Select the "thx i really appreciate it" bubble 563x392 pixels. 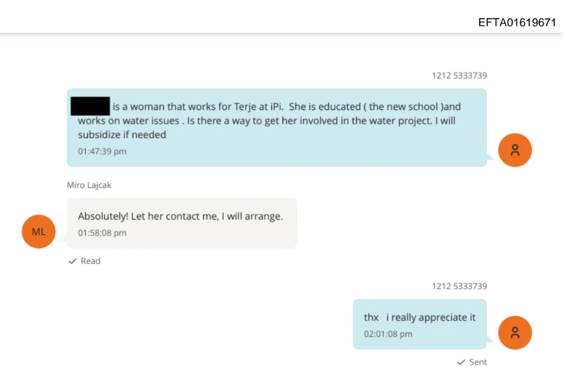(x=419, y=324)
